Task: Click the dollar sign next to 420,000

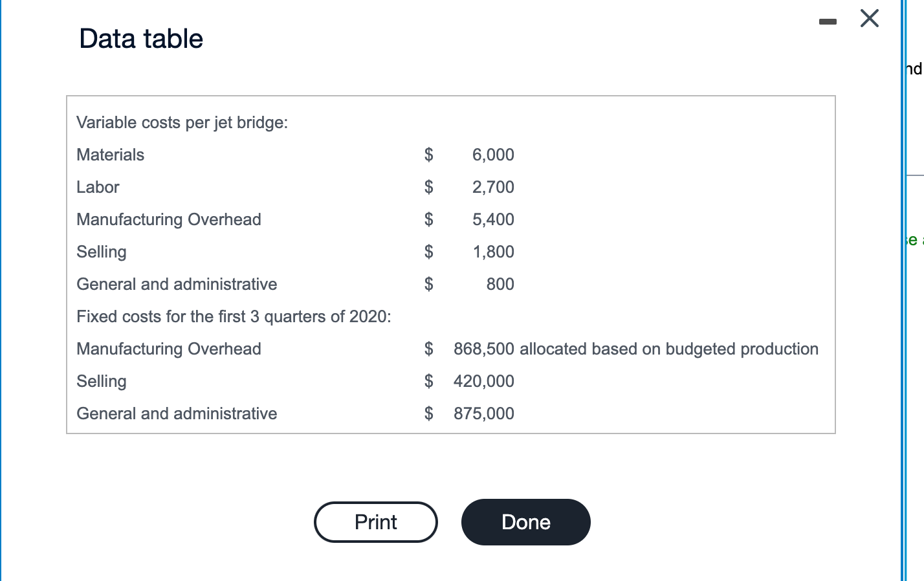Action: [x=428, y=381]
